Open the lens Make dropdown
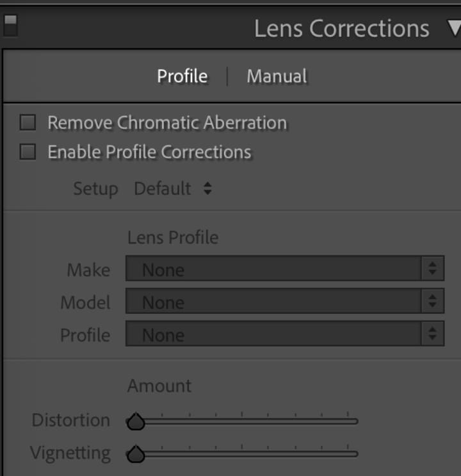 (x=274, y=270)
